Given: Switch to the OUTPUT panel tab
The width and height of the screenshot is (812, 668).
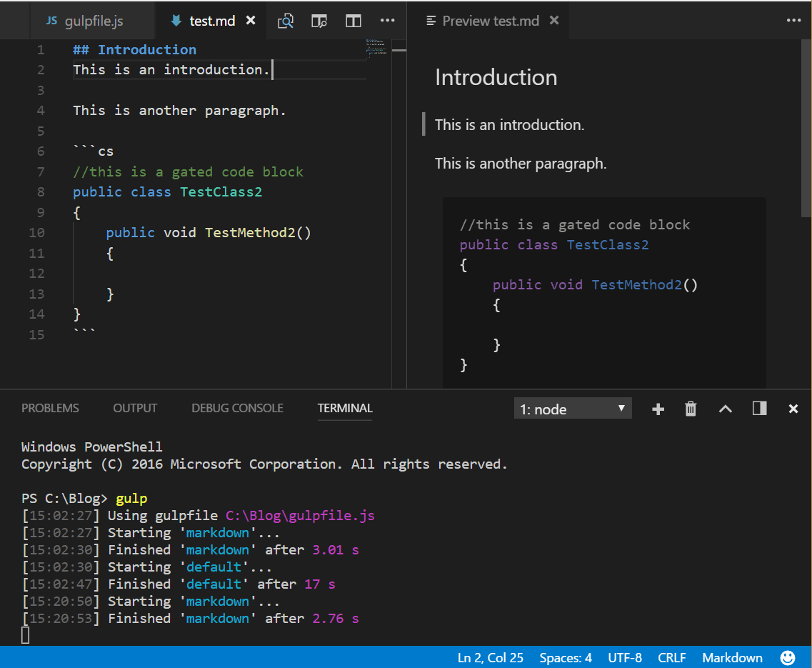Looking at the screenshot, I should click(x=135, y=409).
